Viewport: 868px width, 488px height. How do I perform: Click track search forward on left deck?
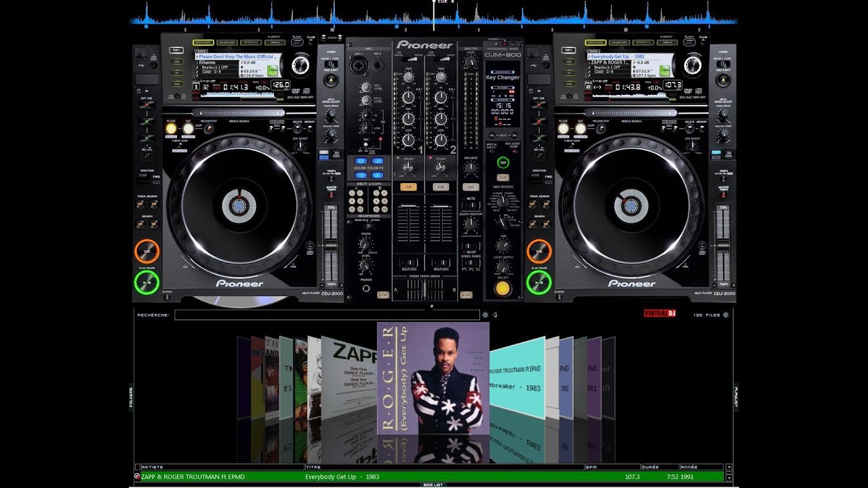(x=155, y=204)
